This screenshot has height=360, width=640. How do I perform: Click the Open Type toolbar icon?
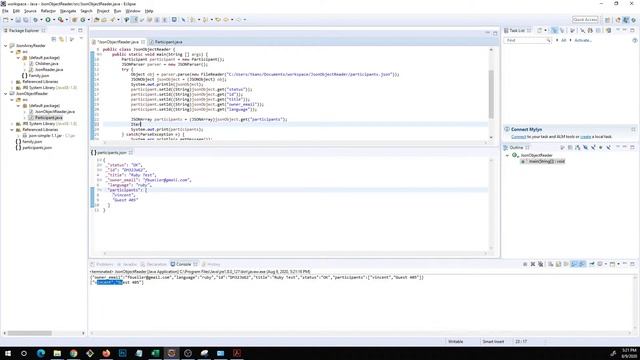pos(96,20)
